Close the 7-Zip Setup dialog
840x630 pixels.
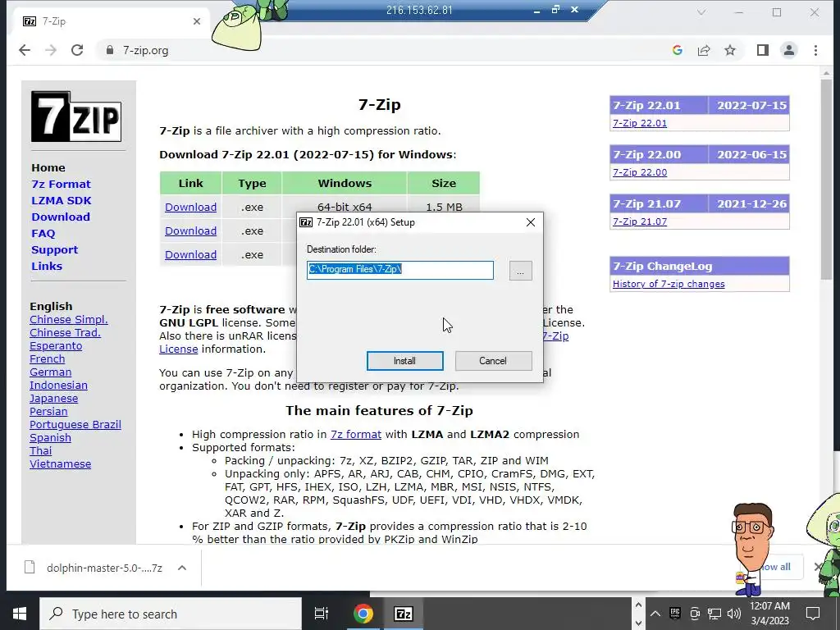[531, 222]
